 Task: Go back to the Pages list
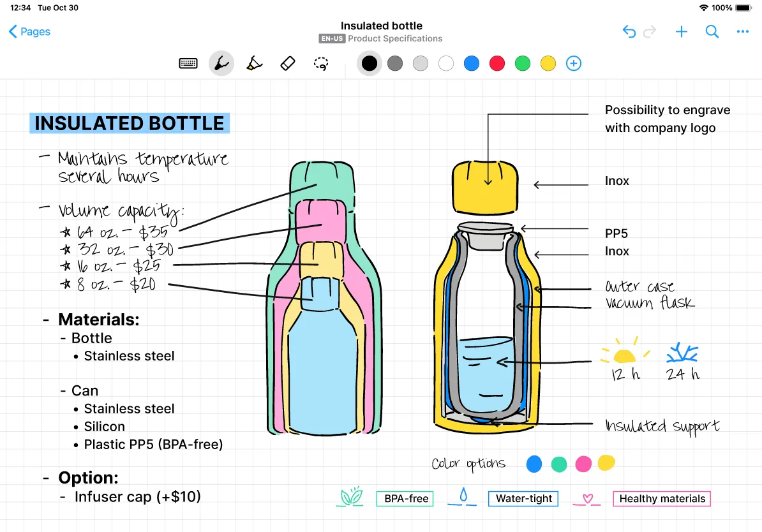coord(29,31)
